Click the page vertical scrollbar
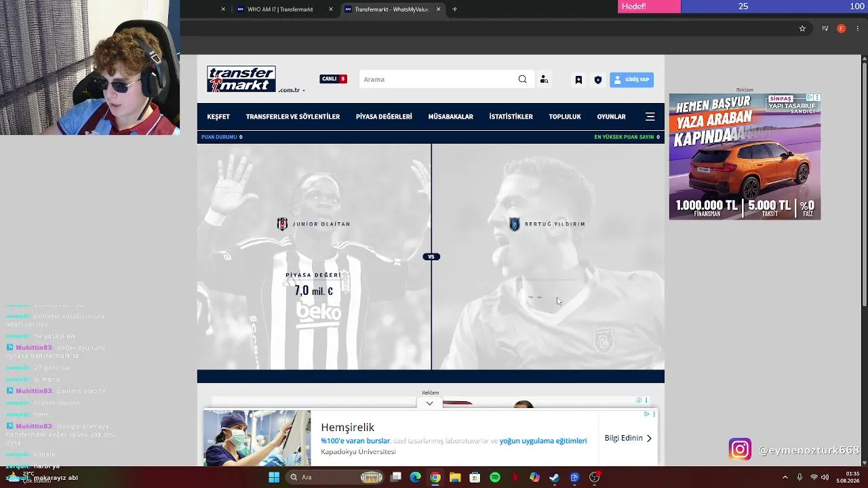Viewport: 868px width, 488px height. (x=865, y=183)
